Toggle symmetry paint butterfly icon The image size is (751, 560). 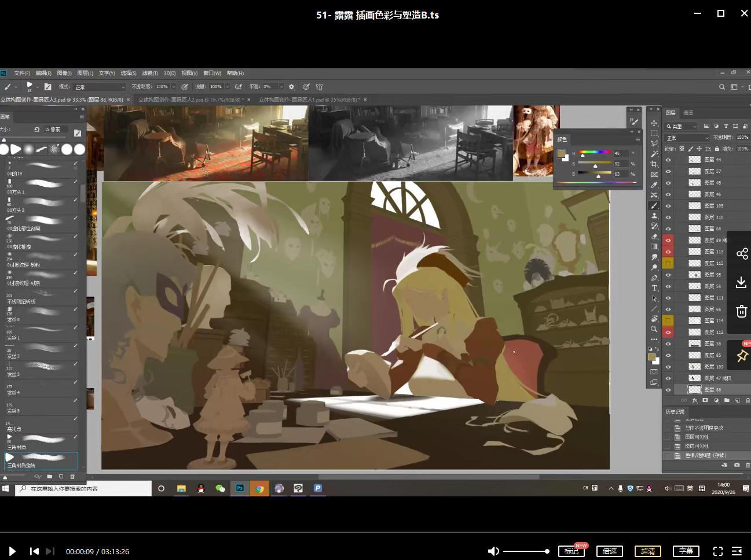[x=319, y=87]
